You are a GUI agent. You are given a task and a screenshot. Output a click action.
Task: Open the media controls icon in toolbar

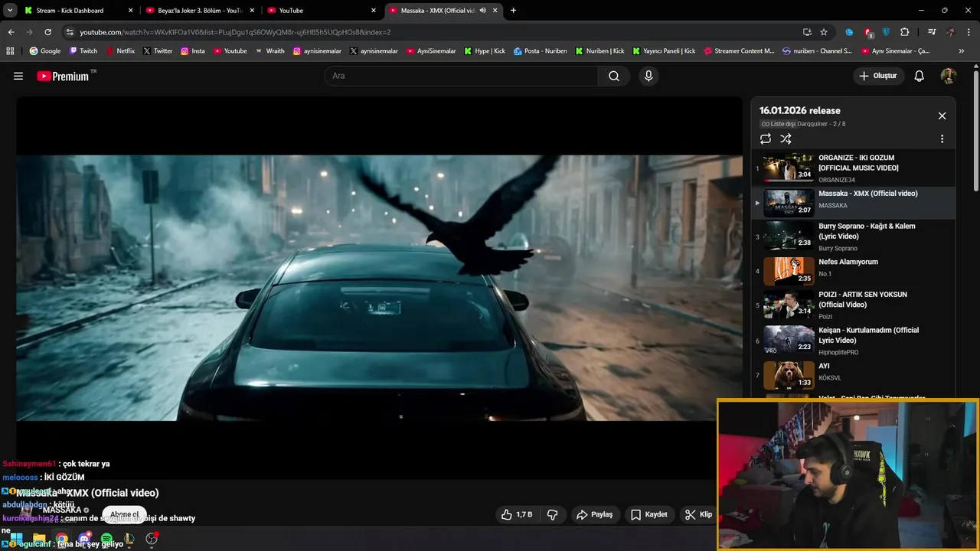[932, 32]
